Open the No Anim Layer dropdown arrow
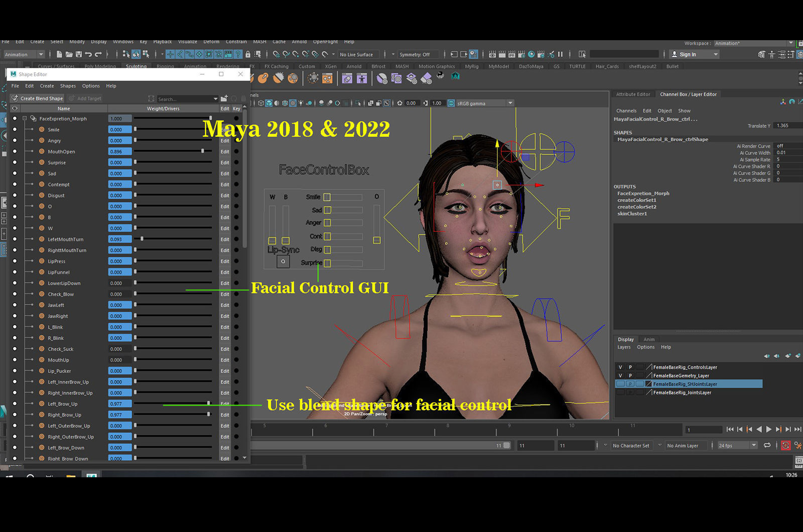 pos(659,445)
